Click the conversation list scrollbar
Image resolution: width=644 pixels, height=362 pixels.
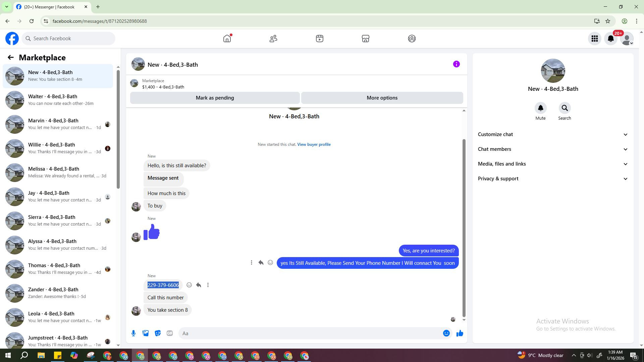(118, 129)
